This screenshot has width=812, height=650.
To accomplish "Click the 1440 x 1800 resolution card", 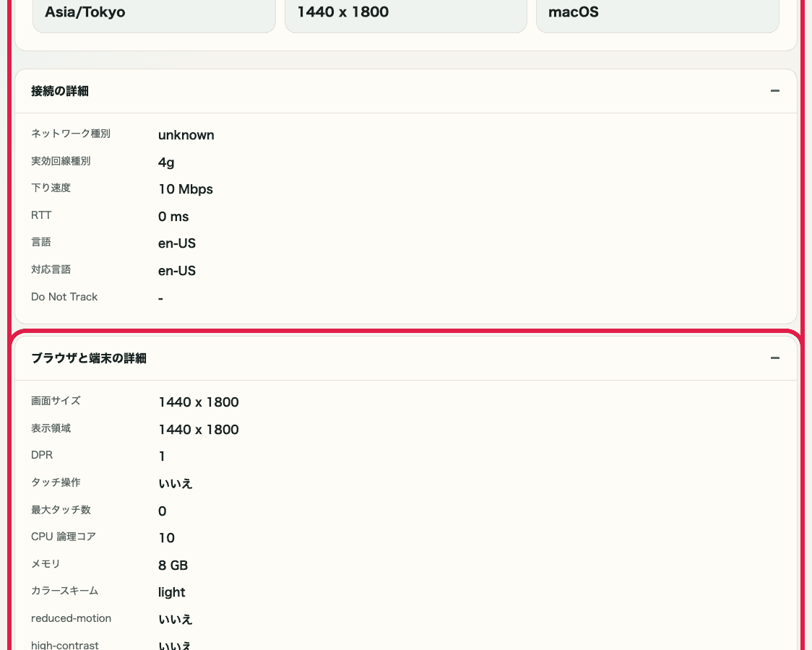I will coord(405,12).
